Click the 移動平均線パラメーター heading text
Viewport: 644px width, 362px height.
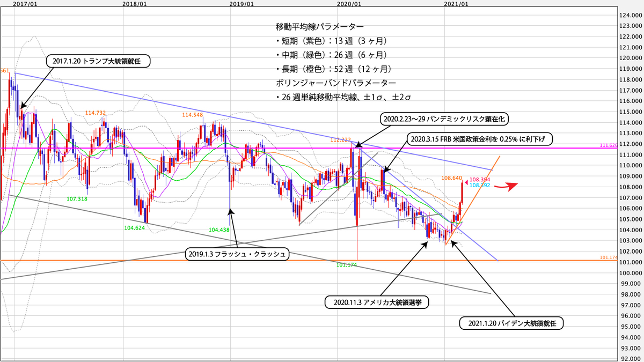point(320,26)
